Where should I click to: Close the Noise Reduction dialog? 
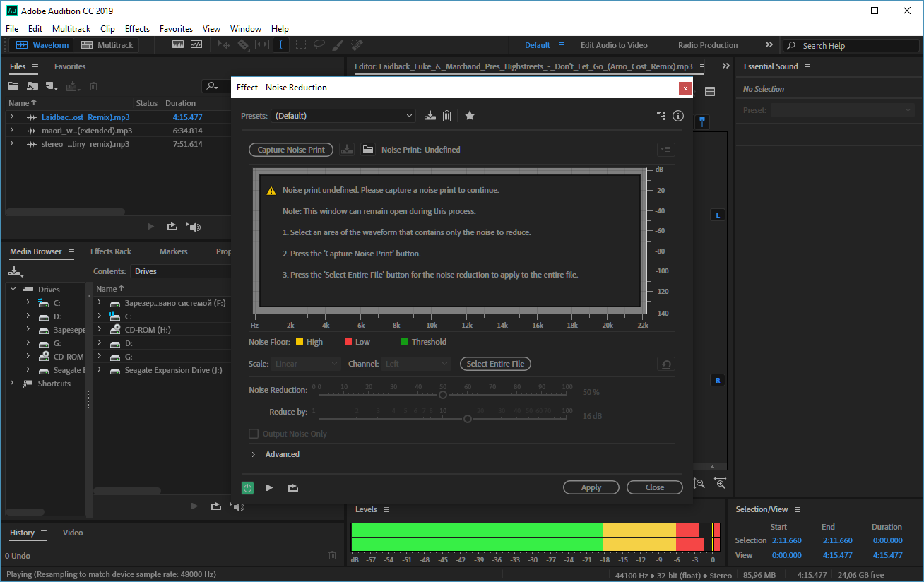click(655, 487)
